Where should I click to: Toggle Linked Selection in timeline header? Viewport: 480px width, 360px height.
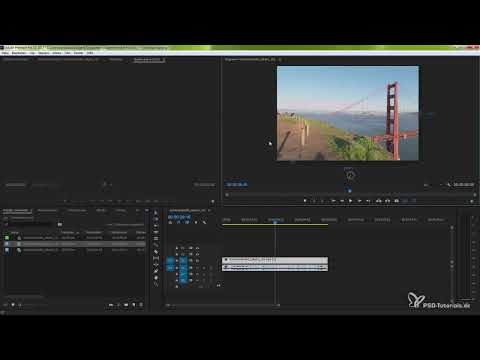pyautogui.click(x=187, y=222)
